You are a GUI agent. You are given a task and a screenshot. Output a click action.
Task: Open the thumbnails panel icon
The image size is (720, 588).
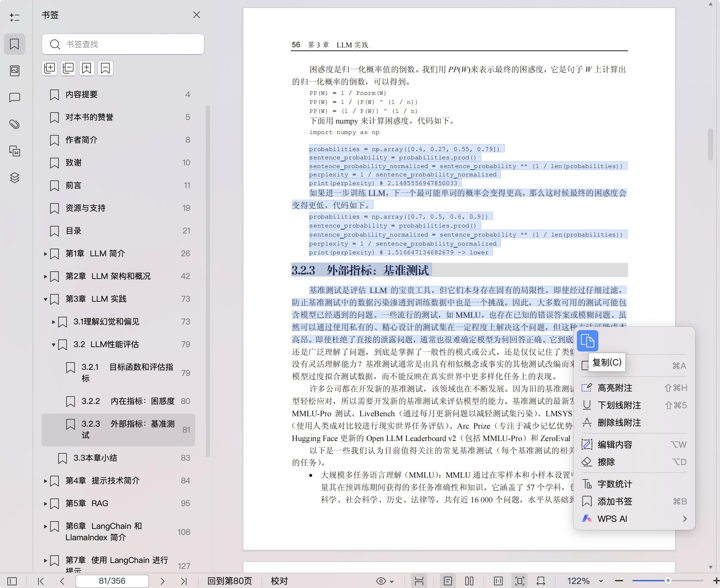pyautogui.click(x=15, y=70)
